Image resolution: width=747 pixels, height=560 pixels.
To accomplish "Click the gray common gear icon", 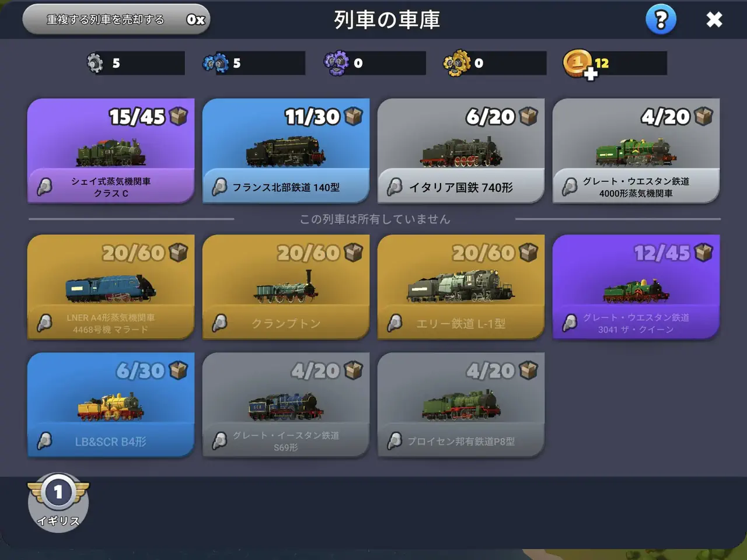I will [95, 63].
